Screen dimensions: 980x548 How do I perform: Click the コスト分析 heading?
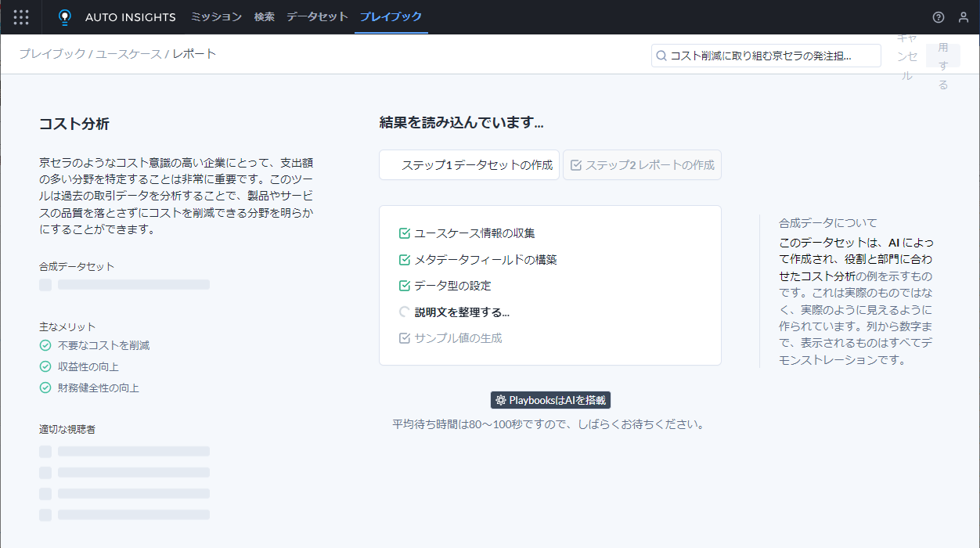click(74, 124)
